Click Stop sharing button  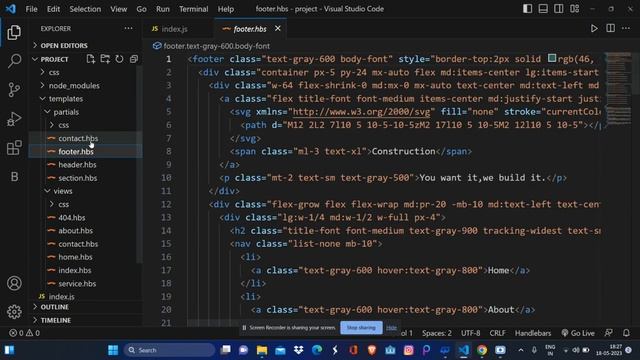coord(361,327)
